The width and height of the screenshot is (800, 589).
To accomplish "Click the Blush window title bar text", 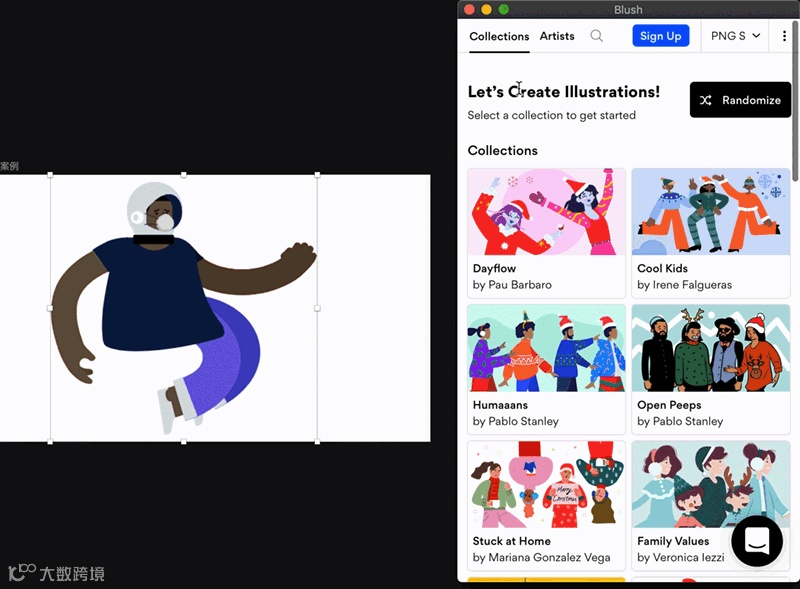I will pos(628,10).
